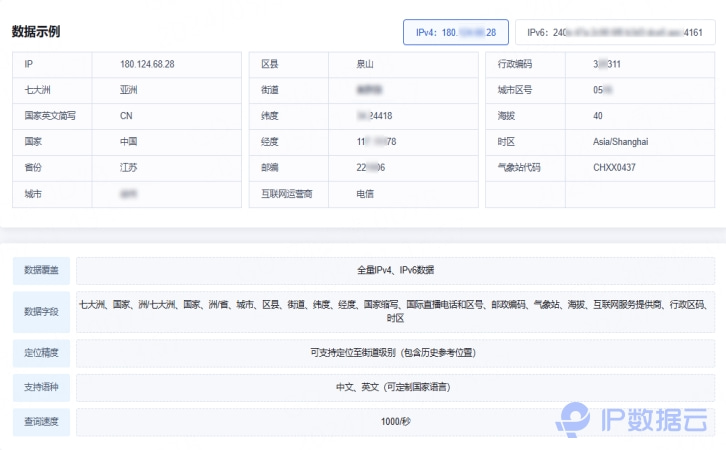Click the 数据字段 label tag
Image resolution: width=726 pixels, height=450 pixels.
click(x=41, y=312)
